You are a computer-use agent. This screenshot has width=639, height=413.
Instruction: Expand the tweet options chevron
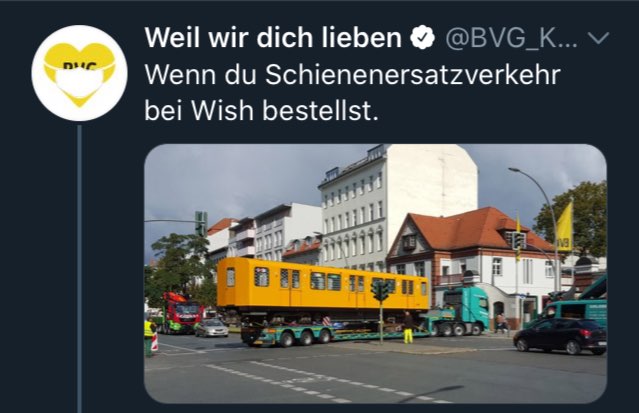(x=599, y=38)
